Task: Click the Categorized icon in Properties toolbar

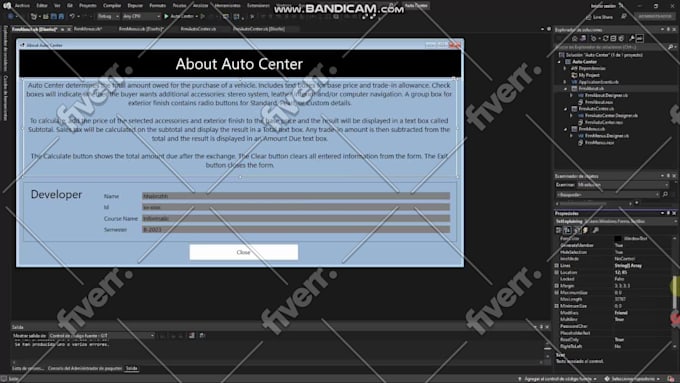Action: click(559, 230)
